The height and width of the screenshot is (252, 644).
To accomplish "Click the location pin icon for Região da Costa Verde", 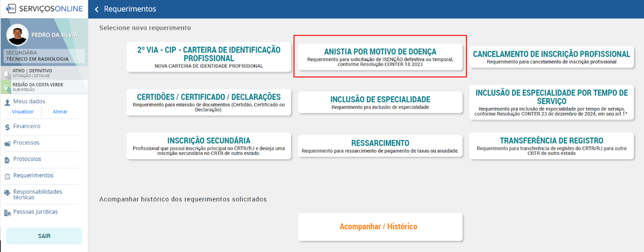I will [6, 87].
